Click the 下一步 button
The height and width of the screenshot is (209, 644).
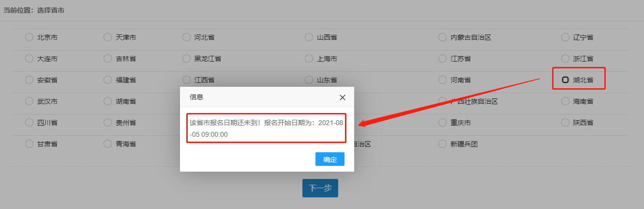(320, 188)
